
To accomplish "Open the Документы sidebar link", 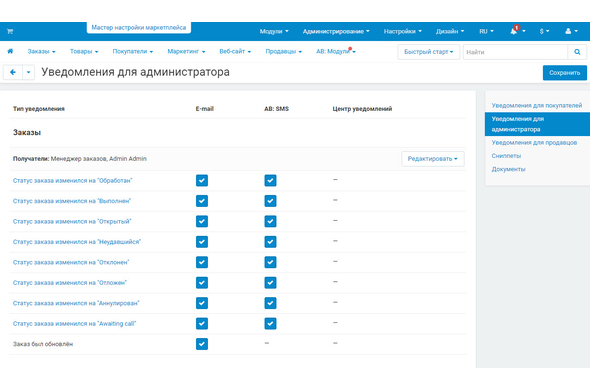I will pyautogui.click(x=508, y=169).
